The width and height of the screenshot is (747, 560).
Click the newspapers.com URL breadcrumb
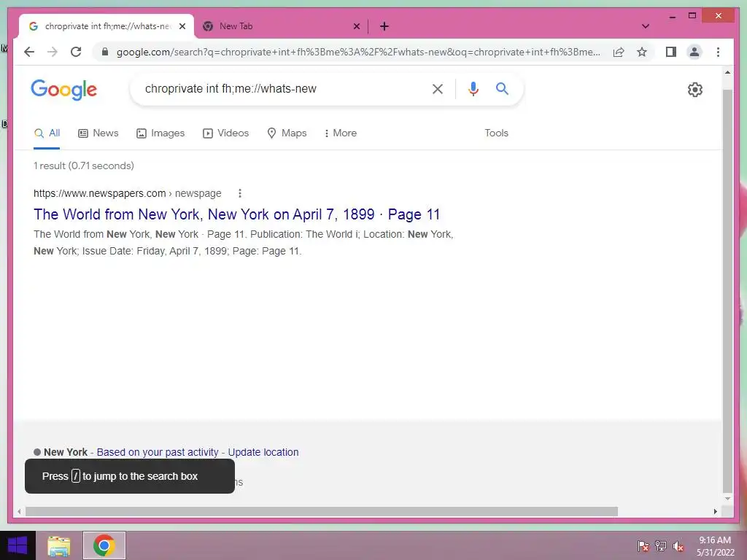pyautogui.click(x=127, y=193)
